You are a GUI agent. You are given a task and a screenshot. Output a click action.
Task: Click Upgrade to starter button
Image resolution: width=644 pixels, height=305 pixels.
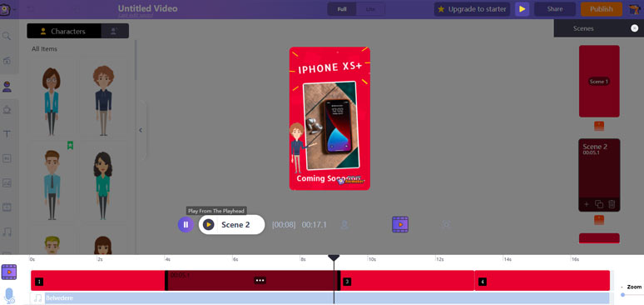point(473,9)
